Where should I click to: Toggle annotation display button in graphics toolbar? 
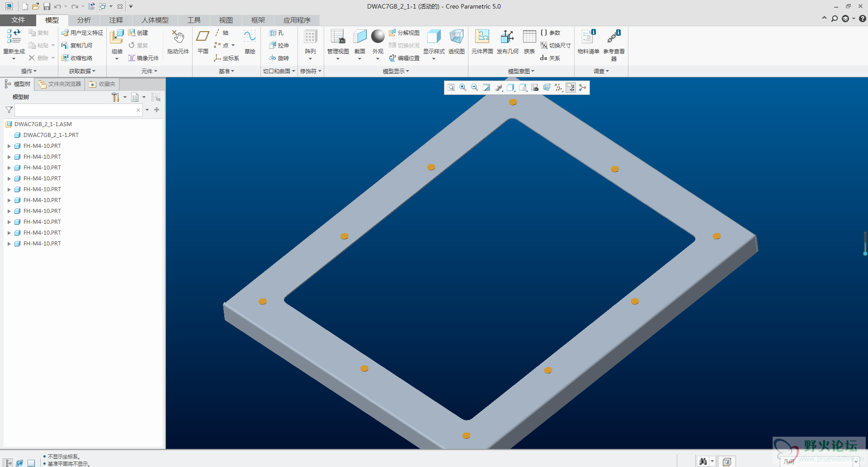pyautogui.click(x=571, y=88)
